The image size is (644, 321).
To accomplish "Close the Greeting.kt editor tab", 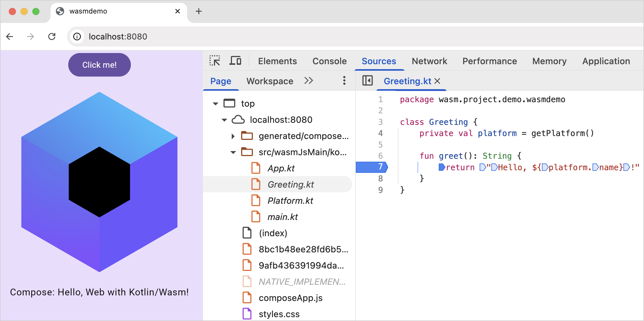I will pyautogui.click(x=438, y=81).
